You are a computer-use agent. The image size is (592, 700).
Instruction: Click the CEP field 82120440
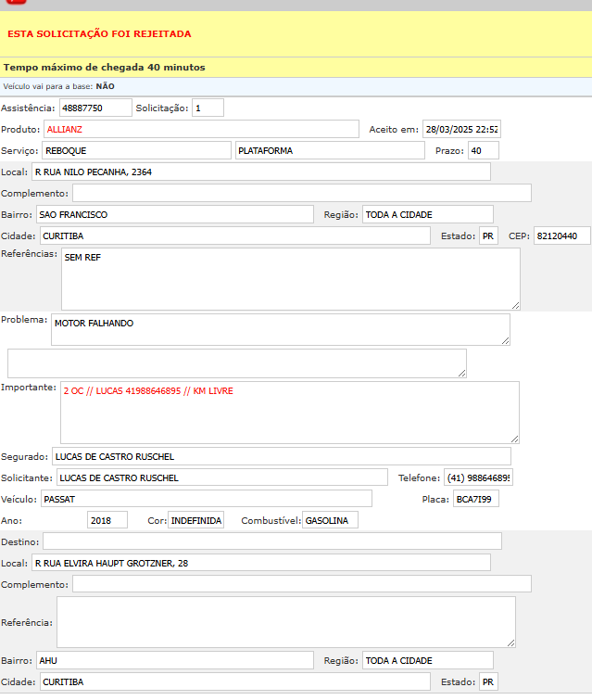point(561,235)
